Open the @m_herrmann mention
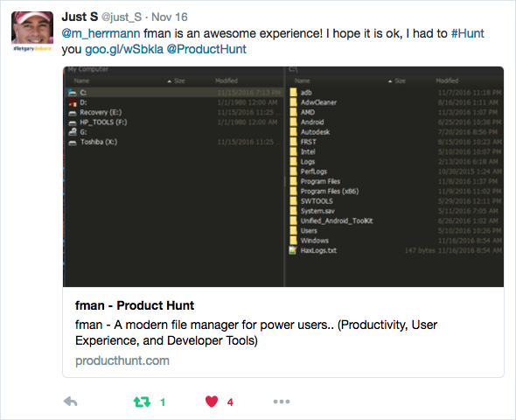 (x=101, y=33)
